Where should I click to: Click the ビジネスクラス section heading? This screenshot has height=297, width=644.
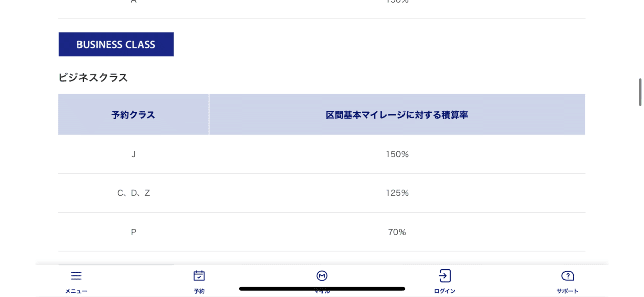pos(93,78)
